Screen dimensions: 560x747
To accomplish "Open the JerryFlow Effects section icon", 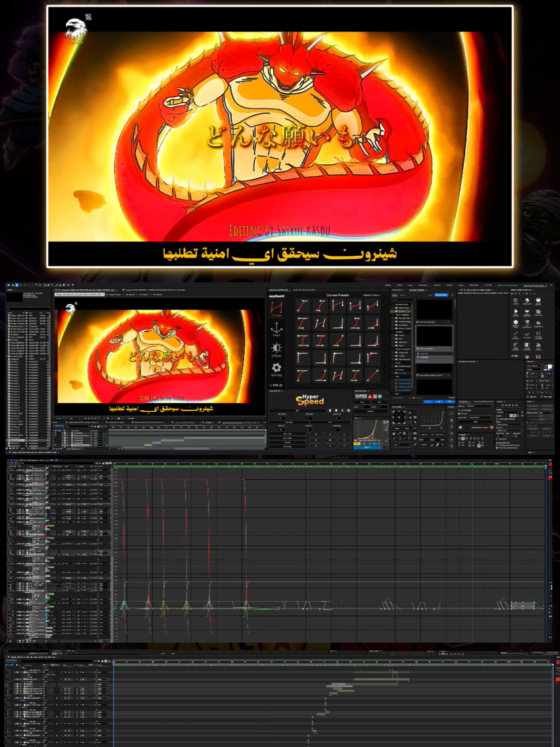I will [x=276, y=349].
